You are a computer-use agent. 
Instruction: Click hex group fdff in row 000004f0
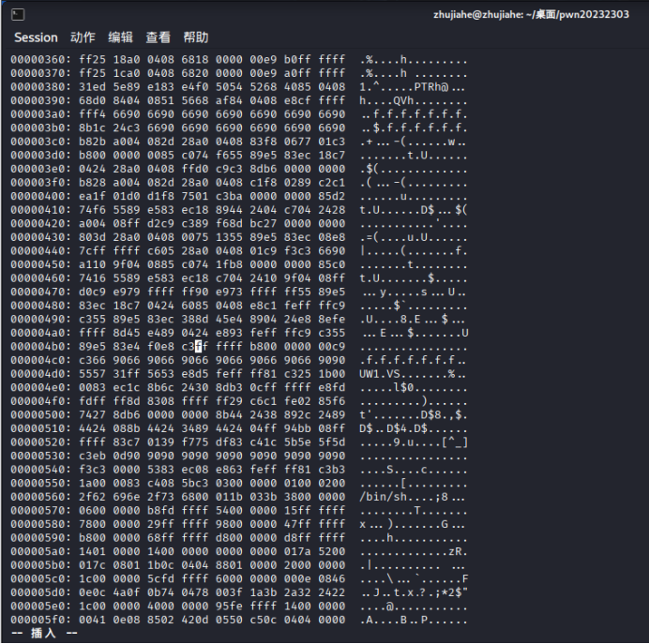(93, 401)
